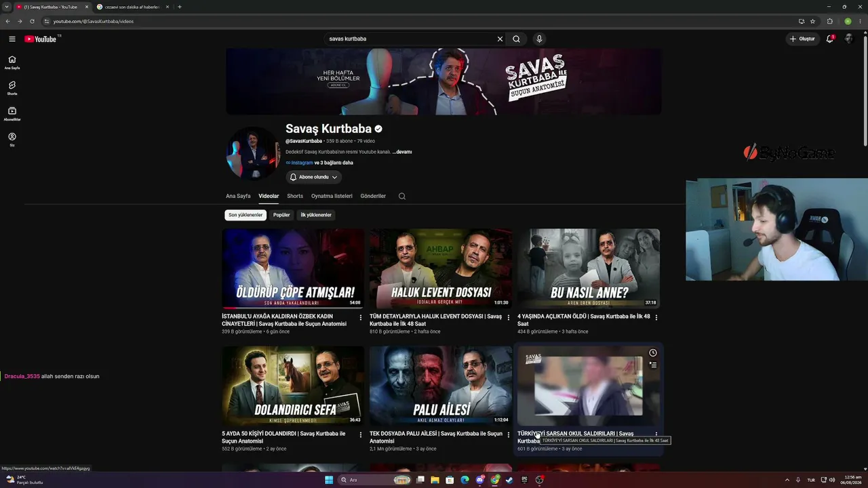Viewport: 868px width, 488px height.
Task: Select the Son yüklenenler filter chip
Action: coord(245,215)
